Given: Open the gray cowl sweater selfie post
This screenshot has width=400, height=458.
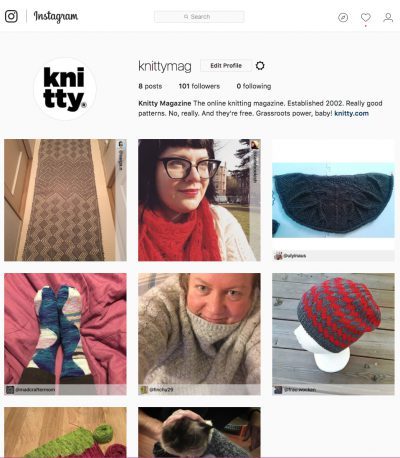Looking at the screenshot, I should click(199, 334).
